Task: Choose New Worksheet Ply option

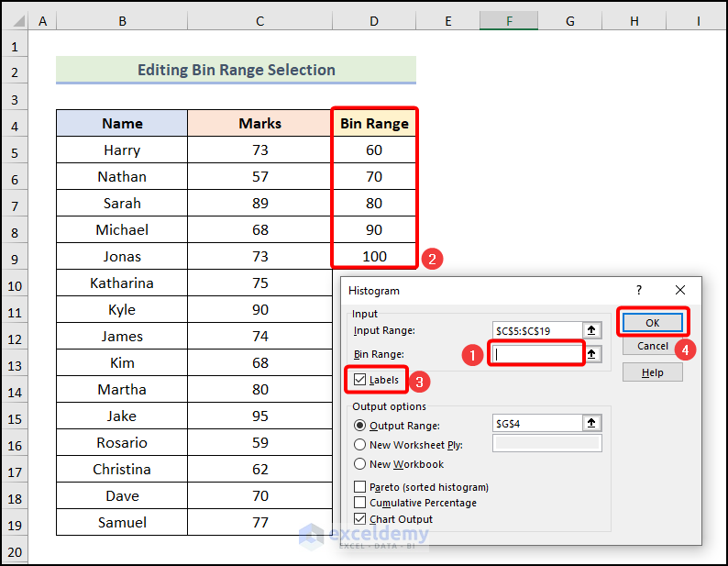Action: pos(359,445)
